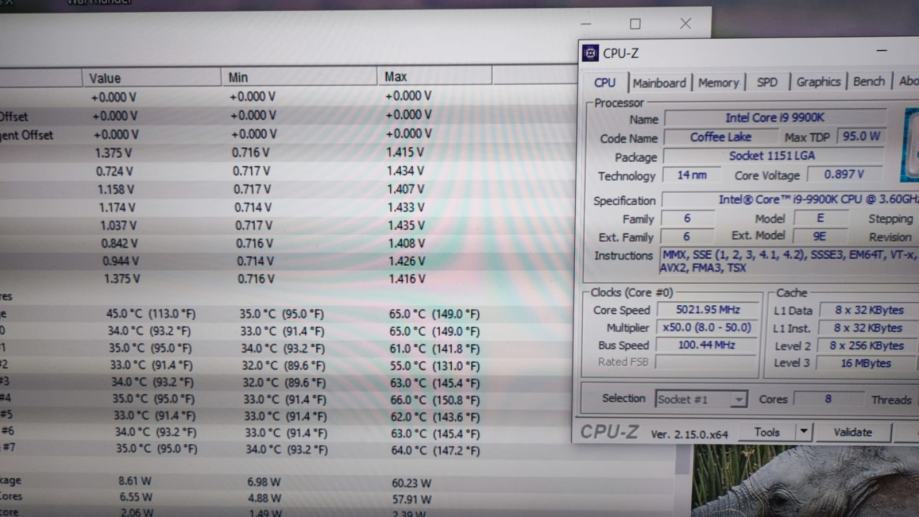Click the 100.44 MHz bus speed value
This screenshot has width=919, height=517.
(706, 345)
